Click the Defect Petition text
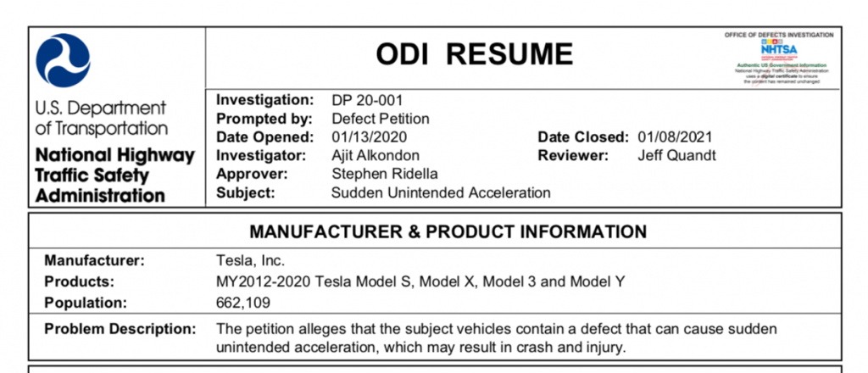The width and height of the screenshot is (868, 373). (x=381, y=119)
